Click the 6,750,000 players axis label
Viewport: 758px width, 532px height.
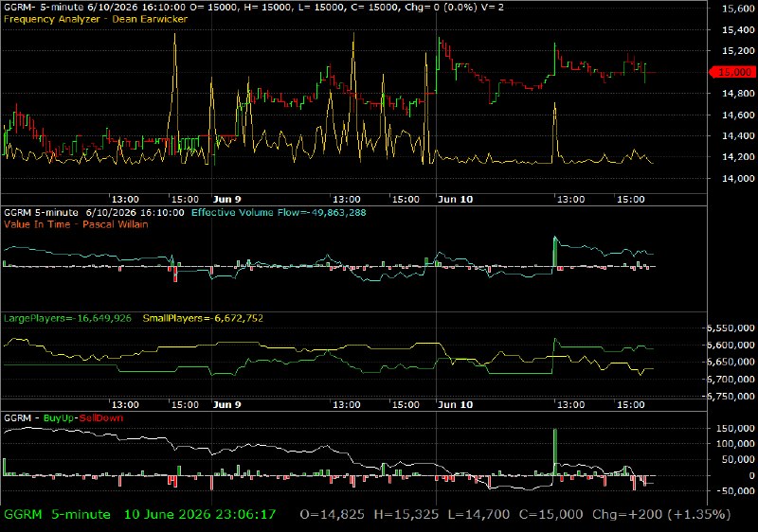(731, 396)
